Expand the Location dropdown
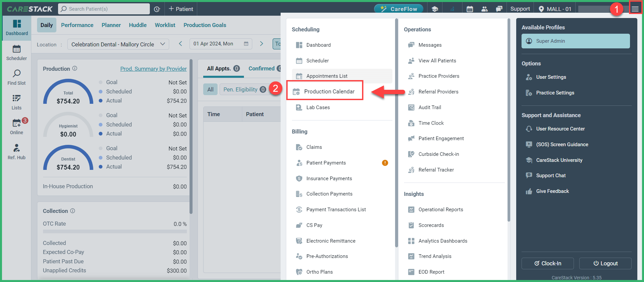Image resolution: width=644 pixels, height=282 pixels. (x=118, y=44)
